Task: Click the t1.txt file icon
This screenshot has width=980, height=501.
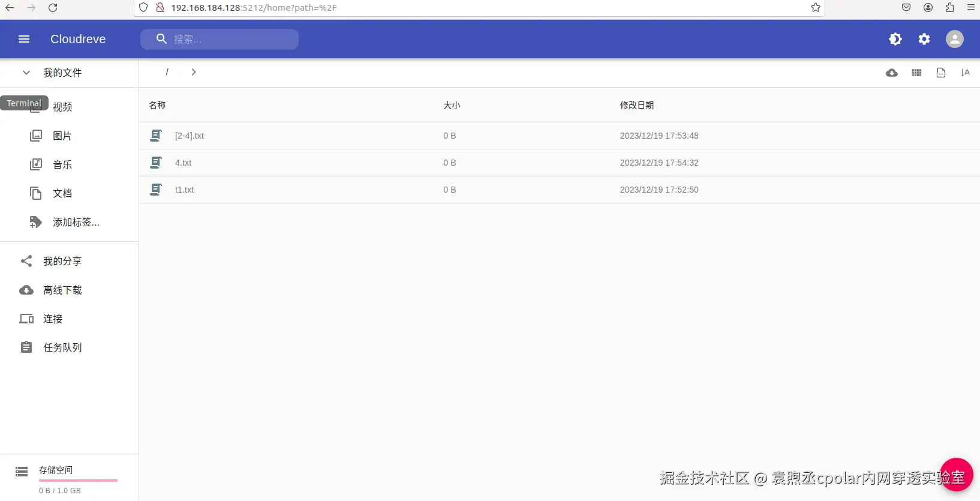Action: (x=156, y=190)
